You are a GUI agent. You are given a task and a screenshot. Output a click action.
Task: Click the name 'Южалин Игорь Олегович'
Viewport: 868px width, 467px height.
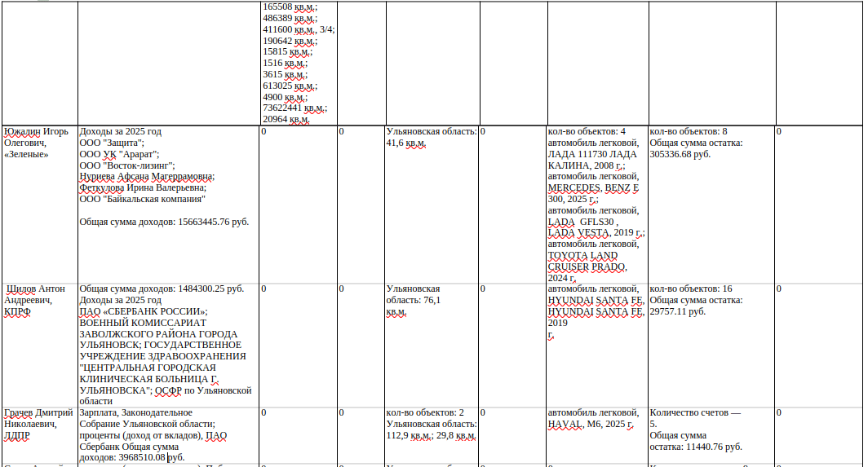[37, 137]
